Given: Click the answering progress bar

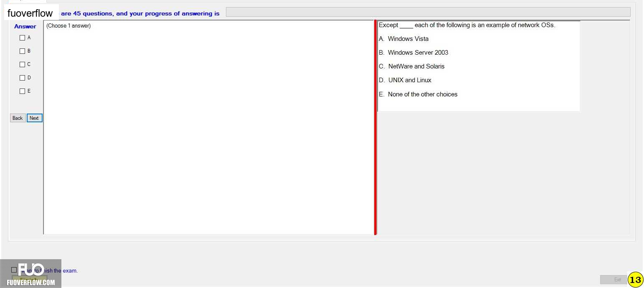Looking at the screenshot, I should tap(428, 12).
